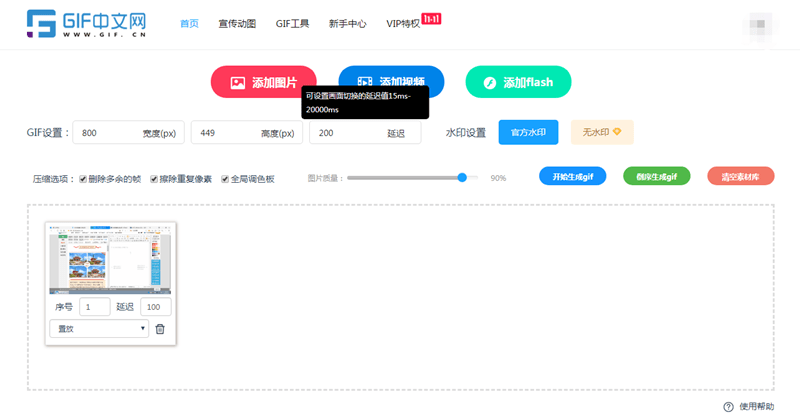Click the 清空素材库 button
Viewport: 800px width, 418px height.
(x=740, y=177)
